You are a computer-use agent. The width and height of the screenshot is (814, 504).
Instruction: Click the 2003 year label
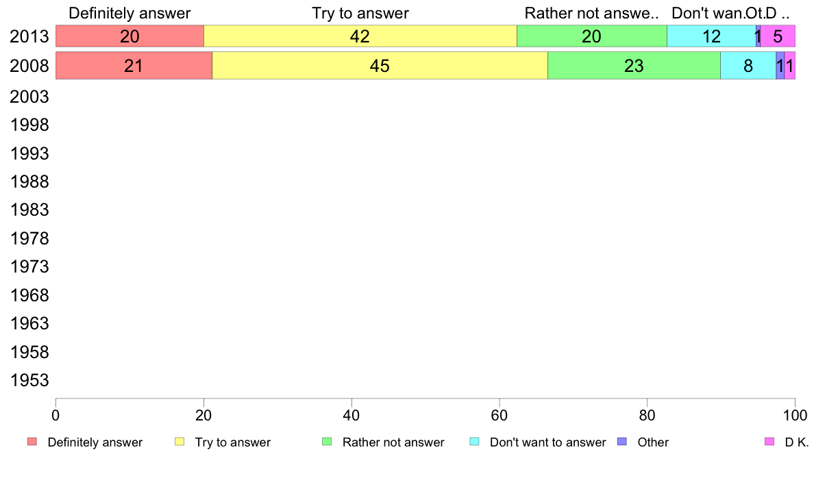coord(29,97)
